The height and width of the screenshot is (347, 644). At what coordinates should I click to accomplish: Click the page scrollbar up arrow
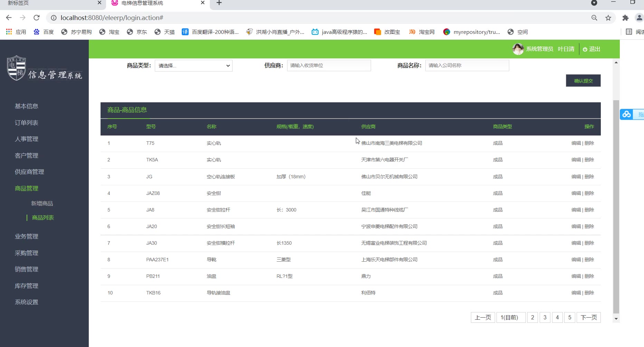tap(616, 63)
